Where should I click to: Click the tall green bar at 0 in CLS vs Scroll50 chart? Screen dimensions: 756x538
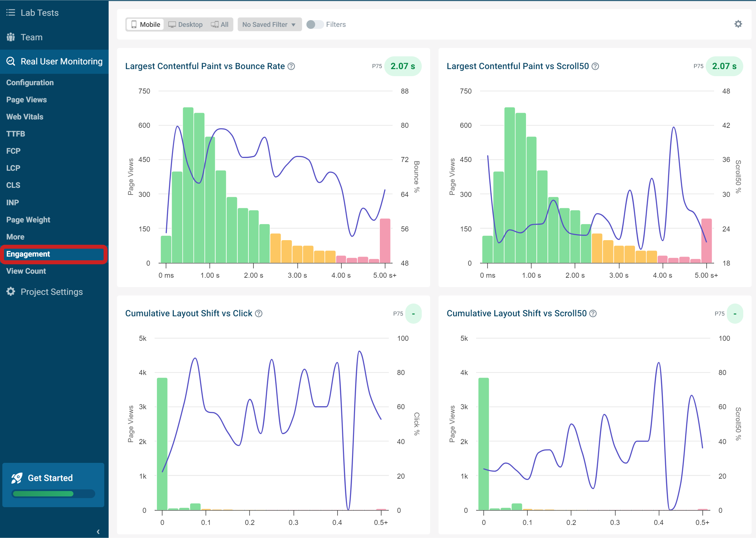484,444
